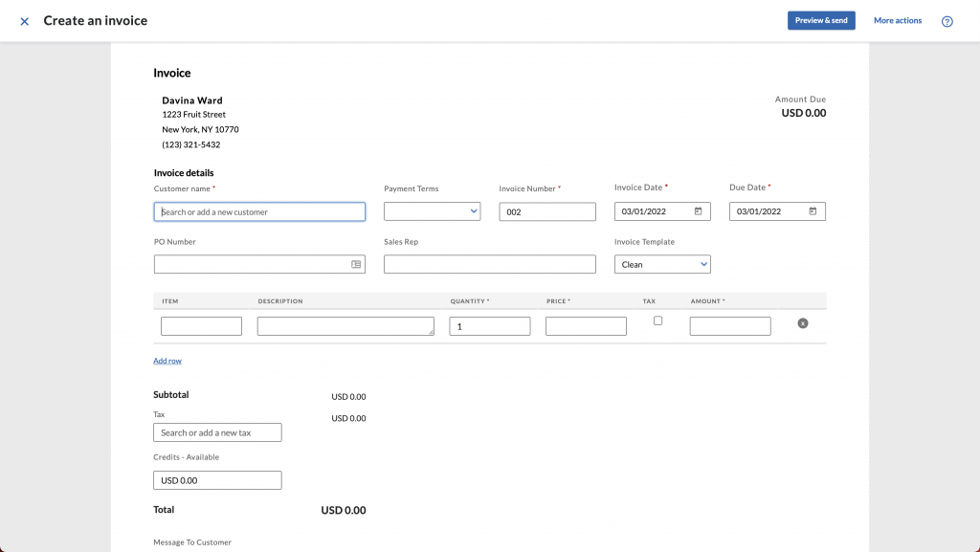Remove the line item row

pyautogui.click(x=803, y=322)
